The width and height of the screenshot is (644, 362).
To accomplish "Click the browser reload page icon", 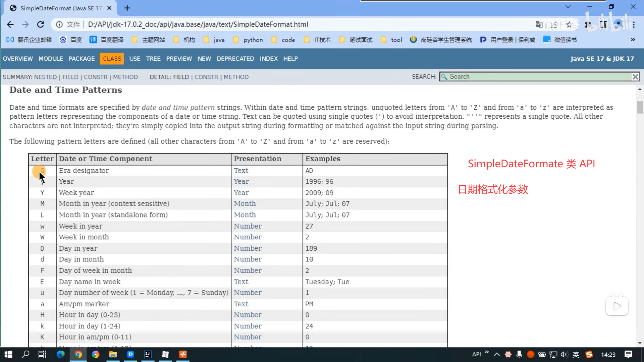I will pos(41,24).
